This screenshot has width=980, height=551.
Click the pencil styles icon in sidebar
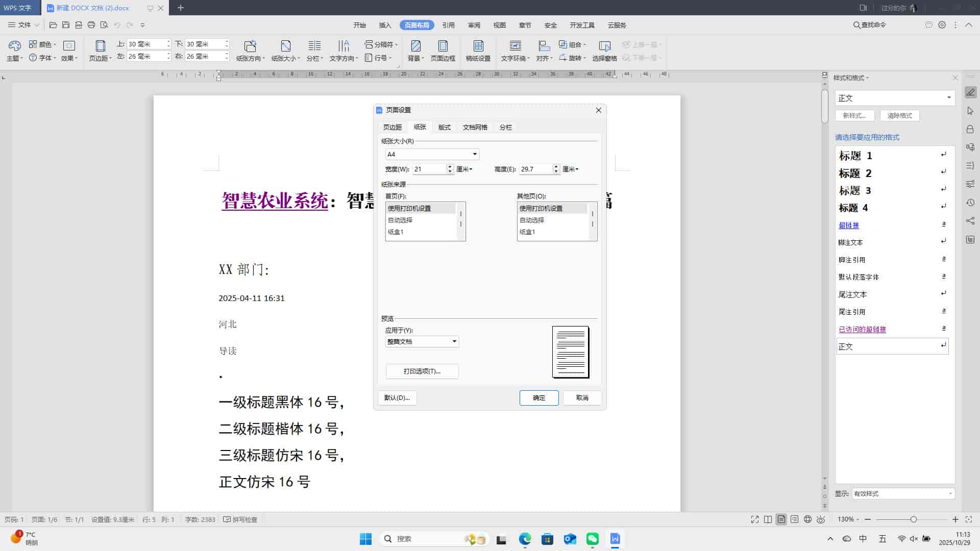tap(970, 92)
